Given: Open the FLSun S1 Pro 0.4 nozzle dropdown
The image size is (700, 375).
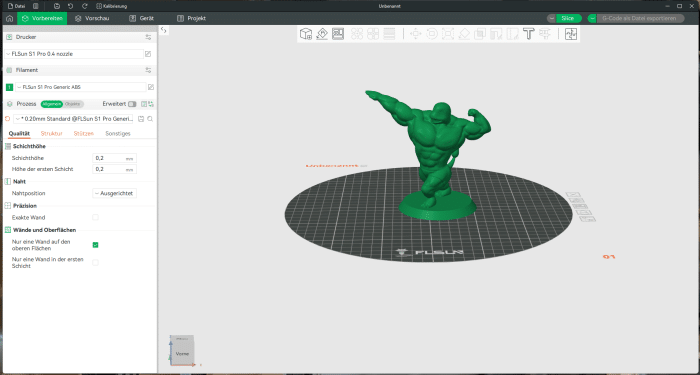Looking at the screenshot, I should 74,54.
